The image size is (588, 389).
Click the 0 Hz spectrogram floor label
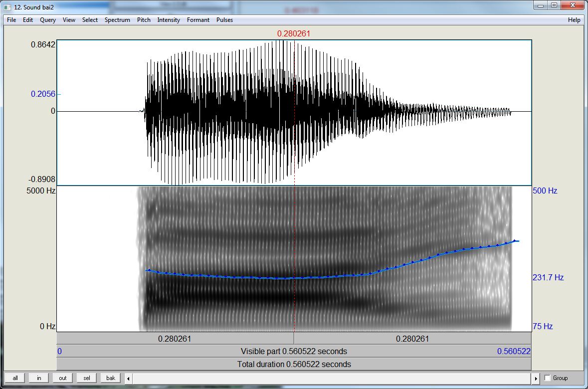(47, 326)
